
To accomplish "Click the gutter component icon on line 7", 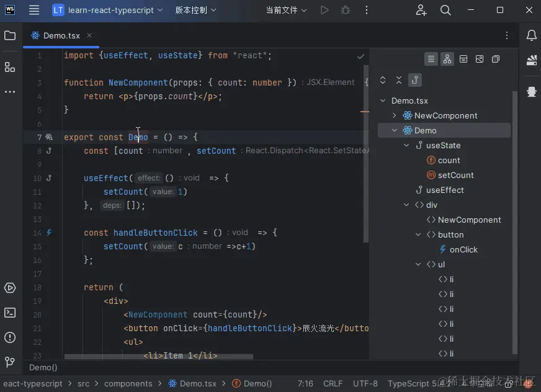I will click(49, 137).
